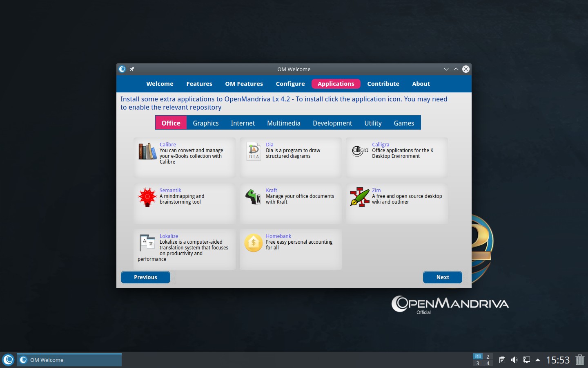Viewport: 588px width, 368px height.
Task: Expand hidden system tray icons arrow
Action: point(538,360)
